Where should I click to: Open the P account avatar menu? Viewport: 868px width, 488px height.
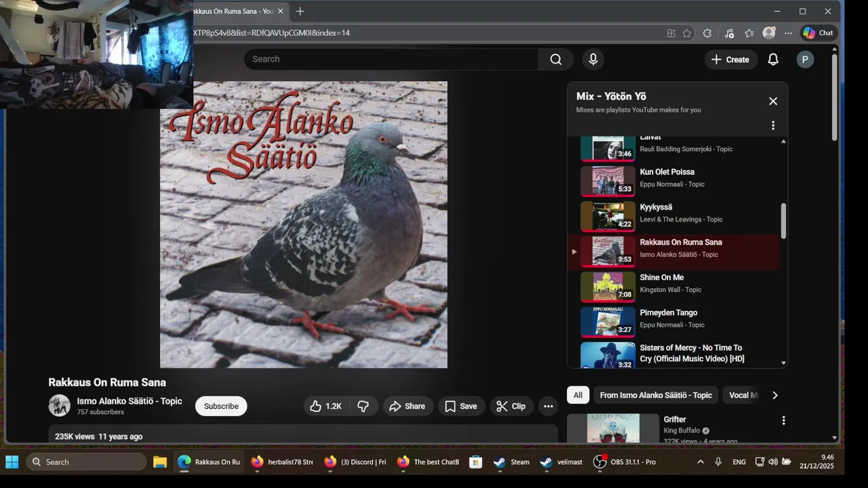pyautogui.click(x=805, y=60)
